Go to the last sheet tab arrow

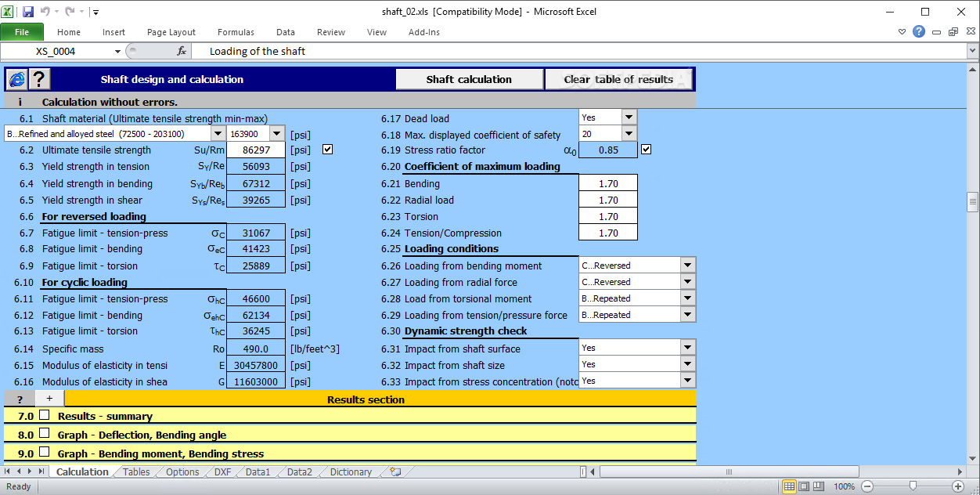tap(41, 472)
